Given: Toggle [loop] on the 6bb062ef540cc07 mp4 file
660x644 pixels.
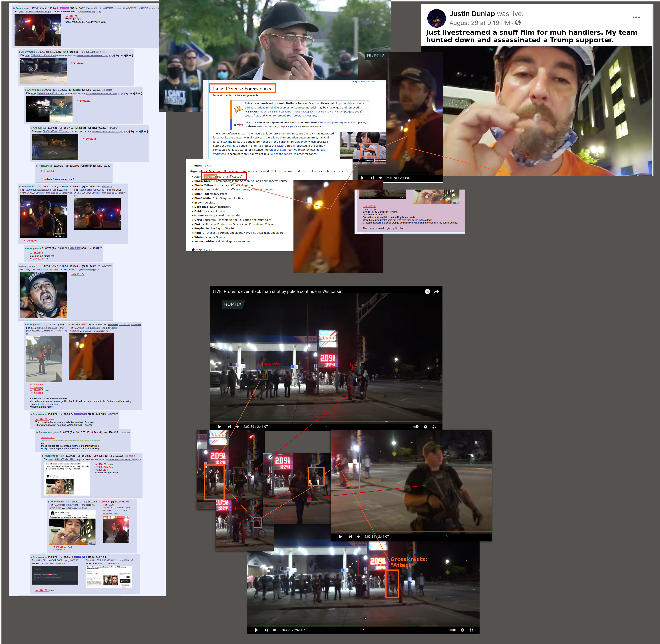Looking at the screenshot, I should click(144, 131).
